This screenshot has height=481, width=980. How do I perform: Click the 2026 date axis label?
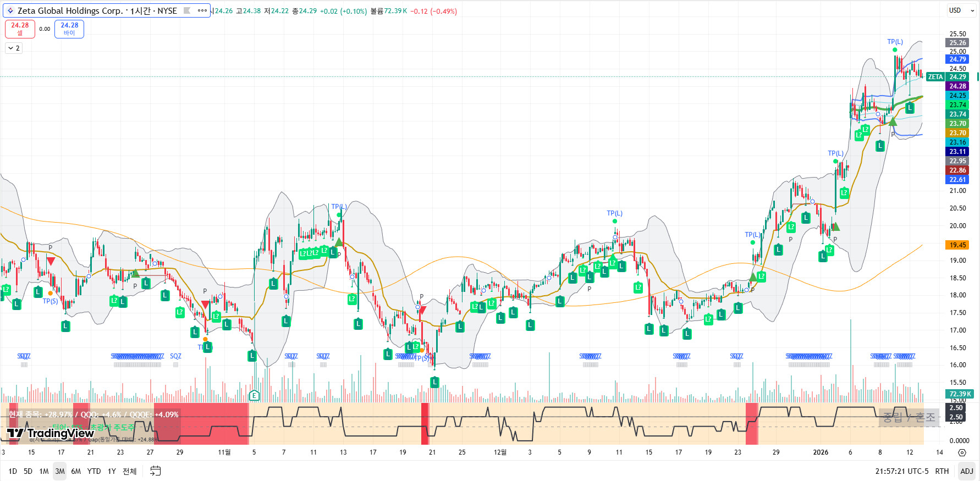(x=821, y=452)
